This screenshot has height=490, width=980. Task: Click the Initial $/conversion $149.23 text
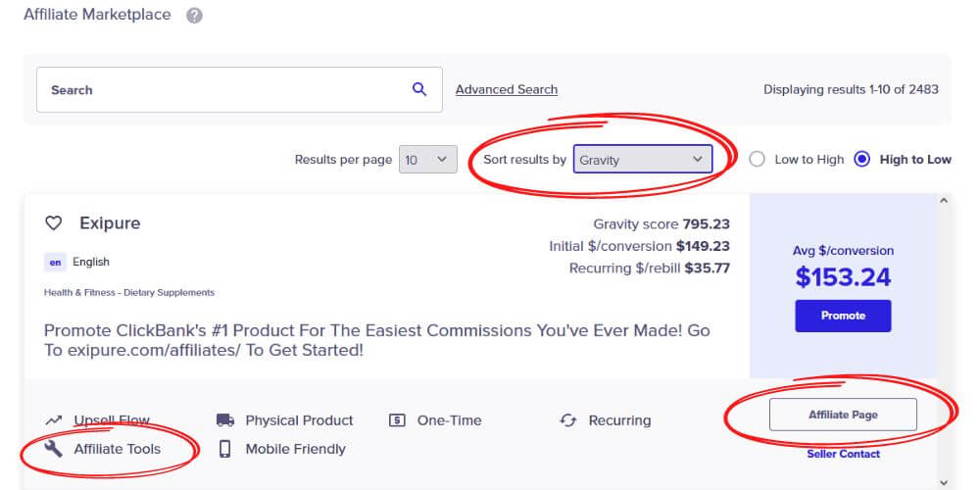pos(639,246)
